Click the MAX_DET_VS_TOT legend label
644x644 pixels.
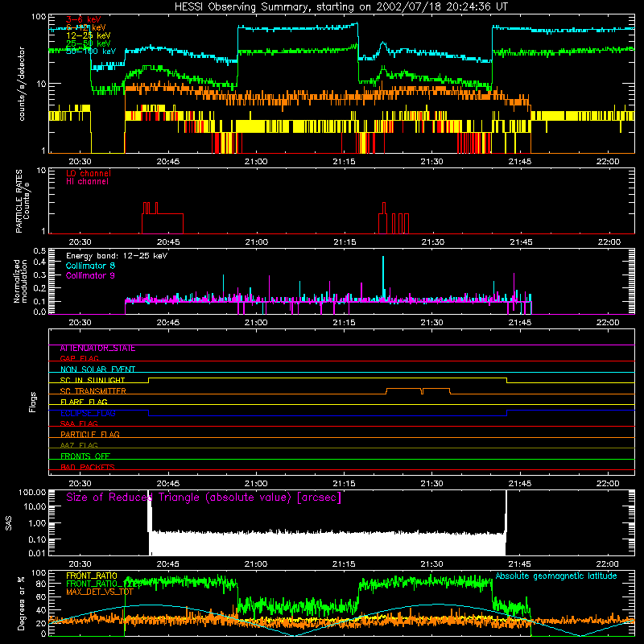coord(100,592)
